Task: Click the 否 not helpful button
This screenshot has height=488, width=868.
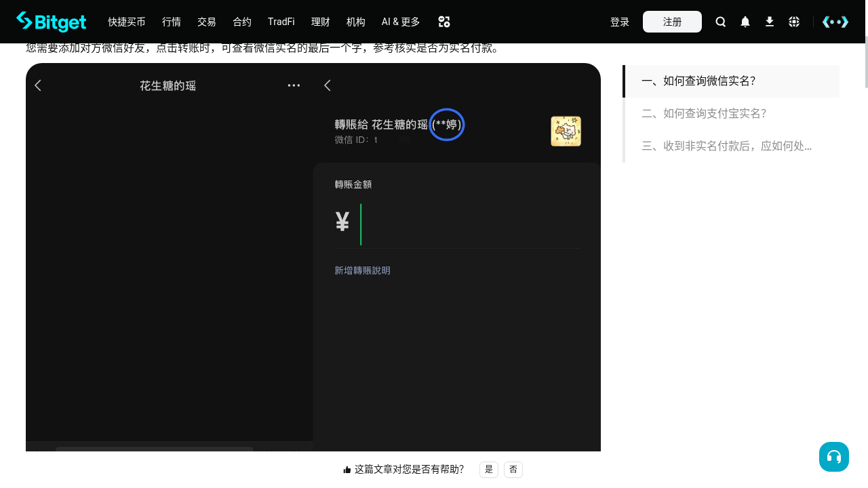Action: coord(513,469)
